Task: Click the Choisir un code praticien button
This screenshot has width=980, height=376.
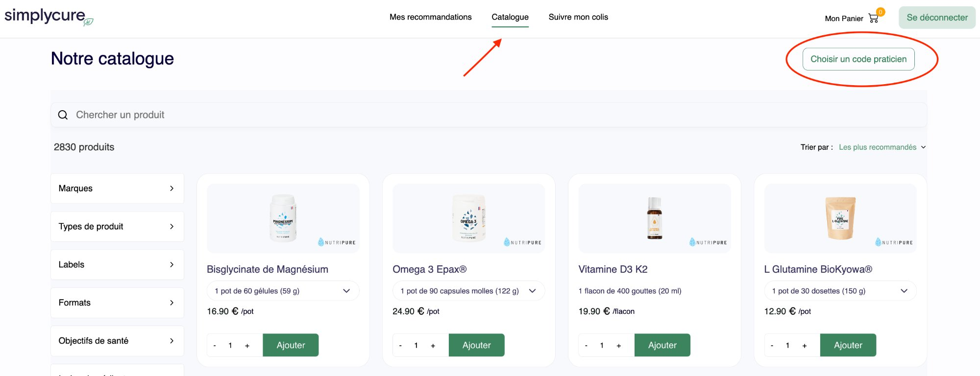Action: pyautogui.click(x=859, y=59)
